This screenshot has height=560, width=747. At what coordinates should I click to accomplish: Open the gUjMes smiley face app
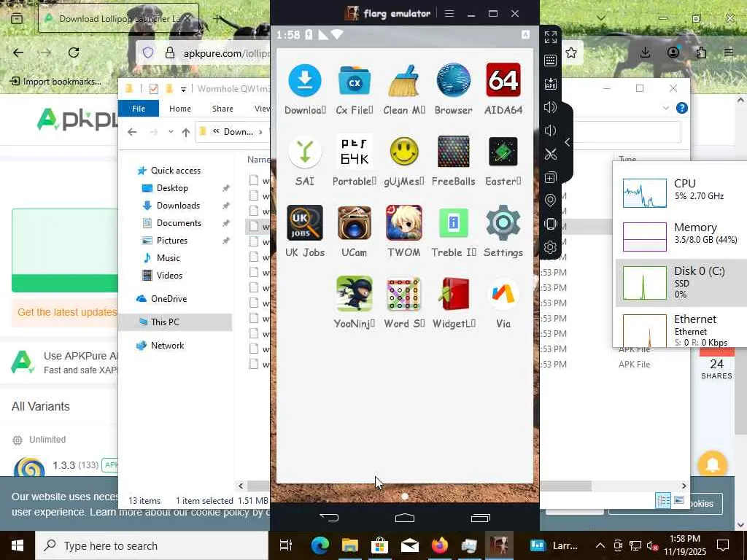pyautogui.click(x=404, y=152)
